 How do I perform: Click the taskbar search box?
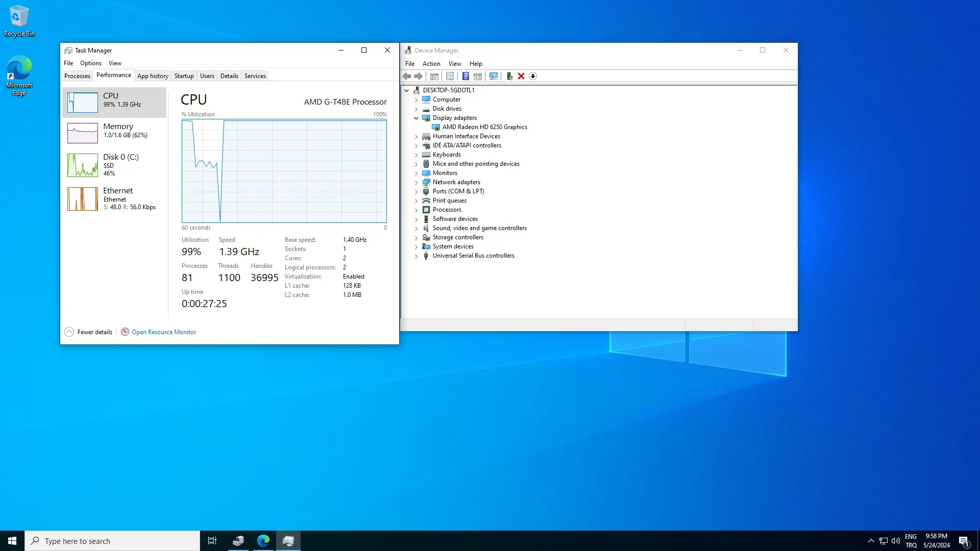pyautogui.click(x=112, y=541)
